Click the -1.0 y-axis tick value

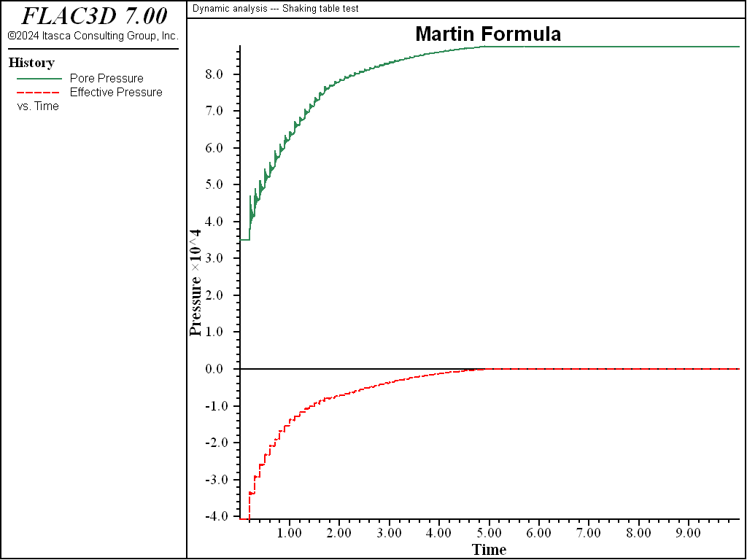click(x=218, y=406)
